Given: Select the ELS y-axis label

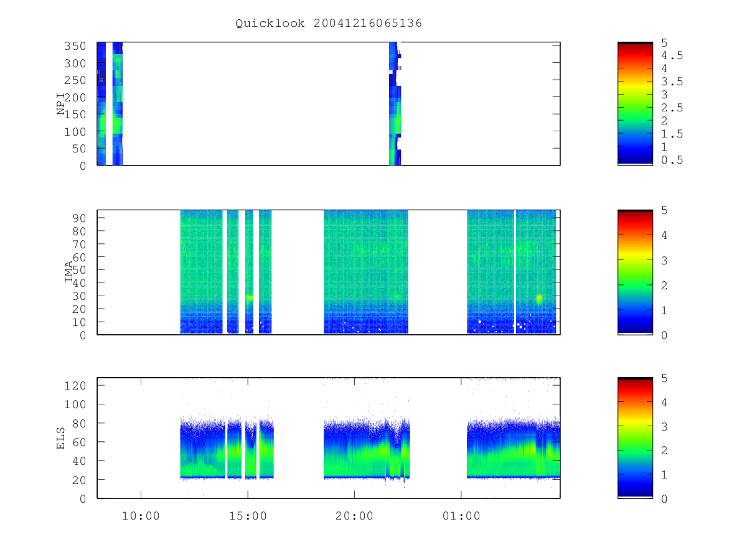Looking at the screenshot, I should (x=61, y=438).
